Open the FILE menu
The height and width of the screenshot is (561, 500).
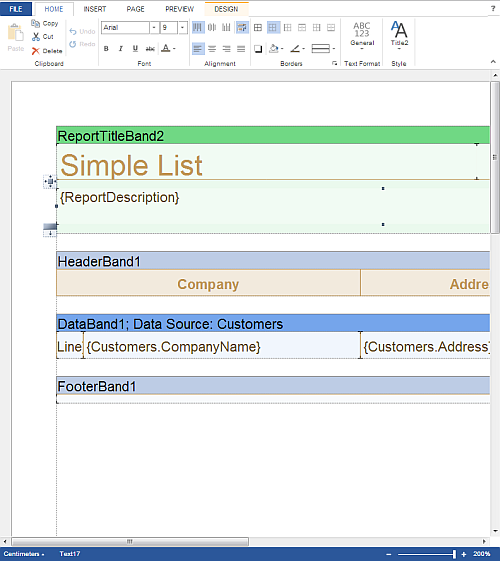[x=16, y=9]
